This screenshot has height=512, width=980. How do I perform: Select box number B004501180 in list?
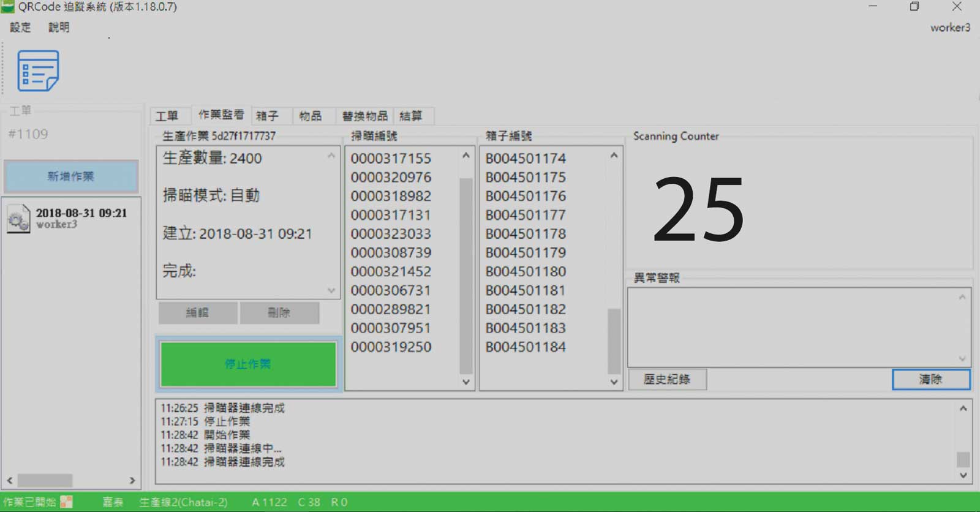coord(526,272)
